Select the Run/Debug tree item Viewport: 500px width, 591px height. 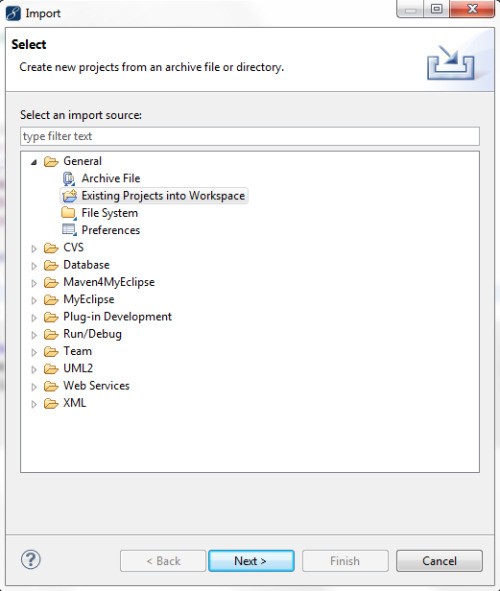pyautogui.click(x=92, y=334)
